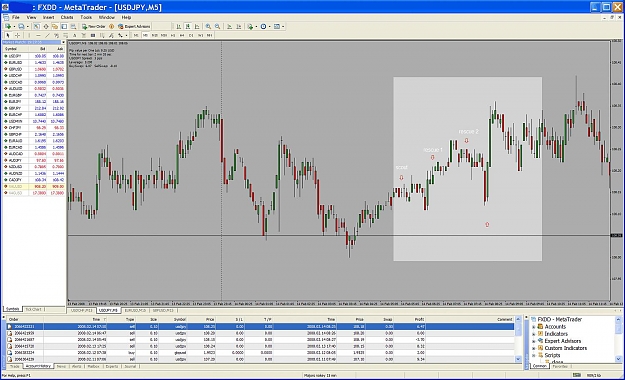Toggle the Data Window toolbar icon
This screenshot has height=380, width=625.
tap(46, 26)
